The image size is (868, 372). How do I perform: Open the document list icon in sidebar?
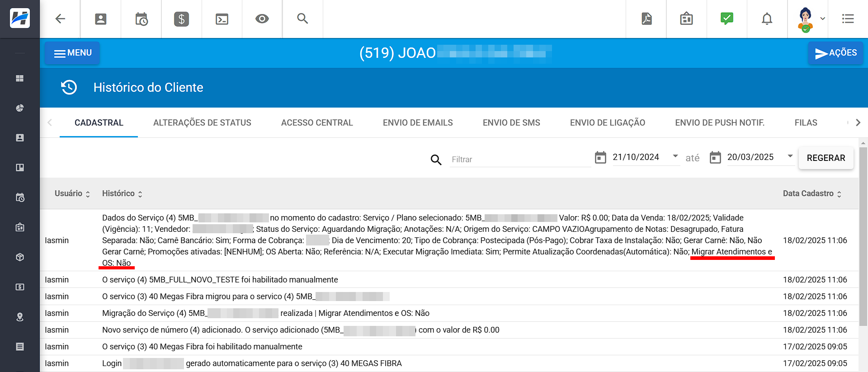click(x=20, y=347)
